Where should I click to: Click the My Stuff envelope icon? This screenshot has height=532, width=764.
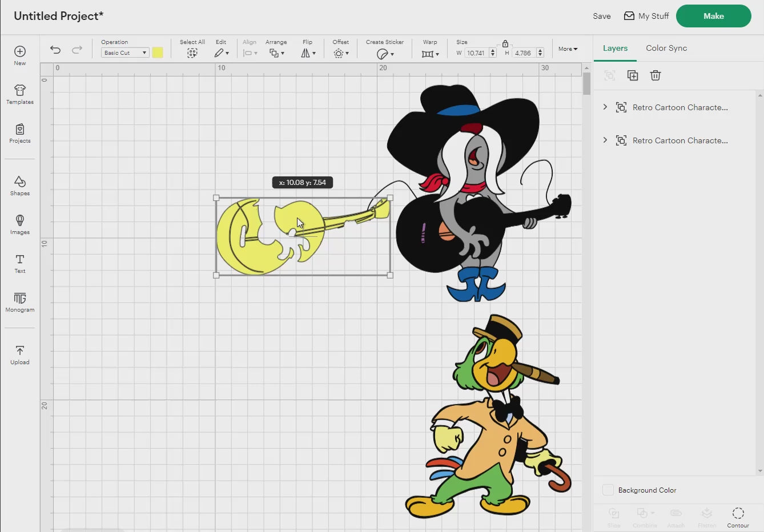[x=629, y=16]
